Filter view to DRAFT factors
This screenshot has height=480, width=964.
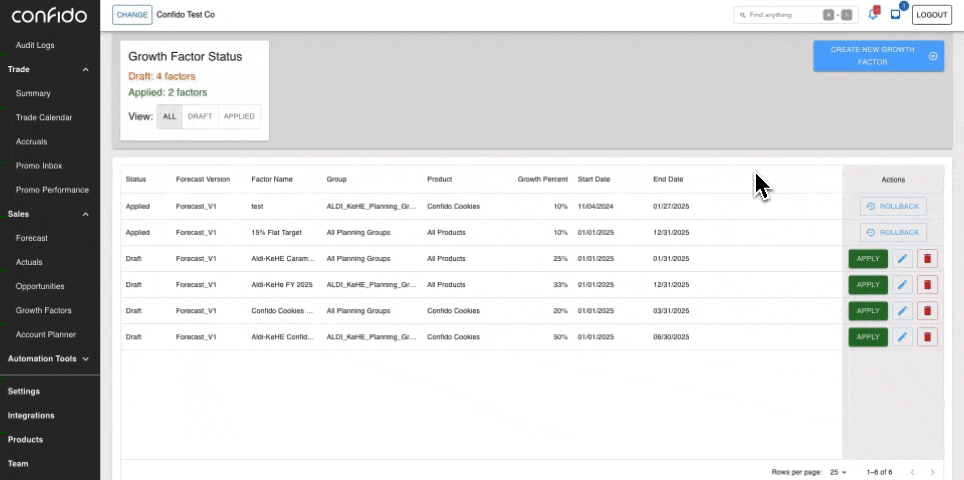(200, 117)
